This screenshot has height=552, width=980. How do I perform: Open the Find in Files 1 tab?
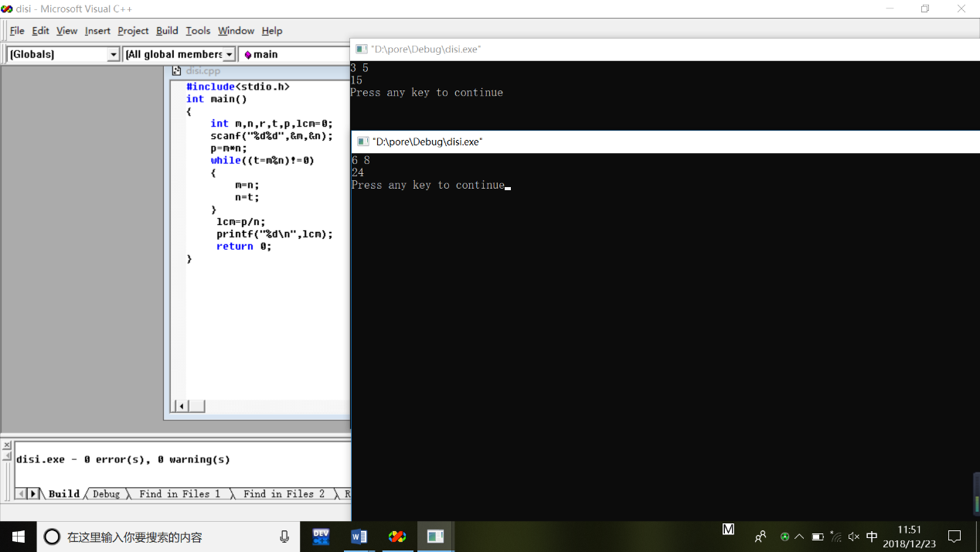tap(179, 494)
